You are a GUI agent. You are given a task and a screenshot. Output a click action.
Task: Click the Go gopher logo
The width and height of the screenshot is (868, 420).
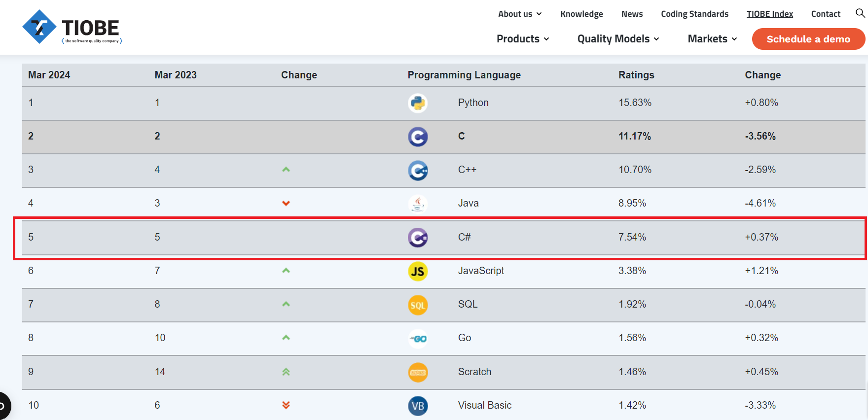pos(418,339)
